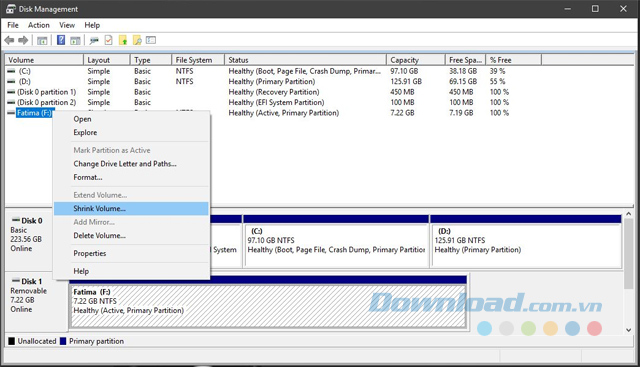
Task: Select the (C:) partition block on Disk 0
Action: [336, 241]
